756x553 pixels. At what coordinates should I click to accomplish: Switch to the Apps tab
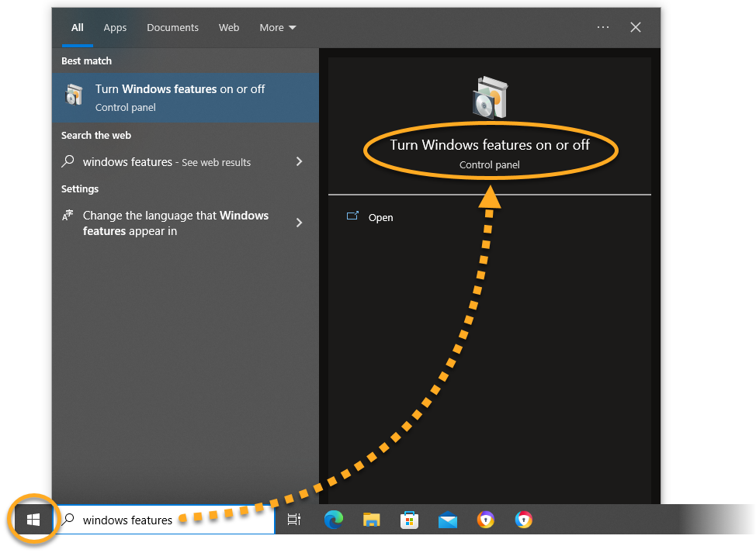point(115,27)
